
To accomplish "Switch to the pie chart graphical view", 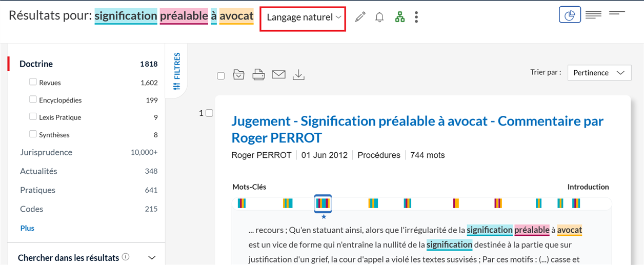I will (x=570, y=15).
